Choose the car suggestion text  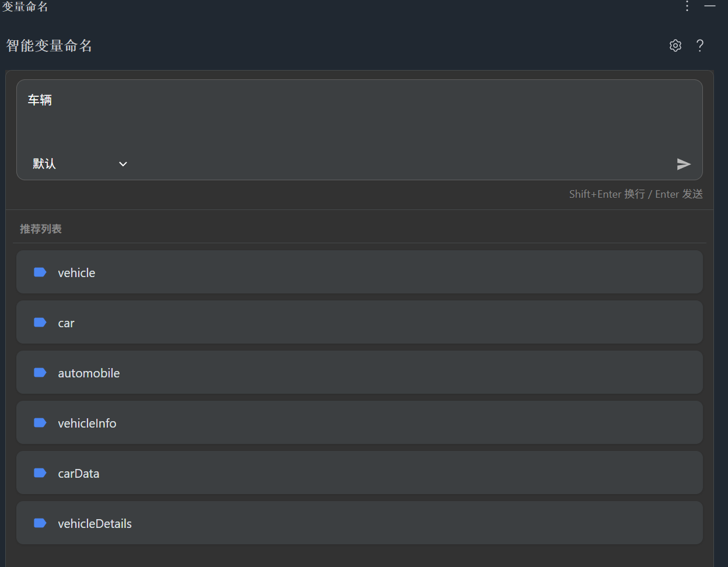click(x=66, y=323)
